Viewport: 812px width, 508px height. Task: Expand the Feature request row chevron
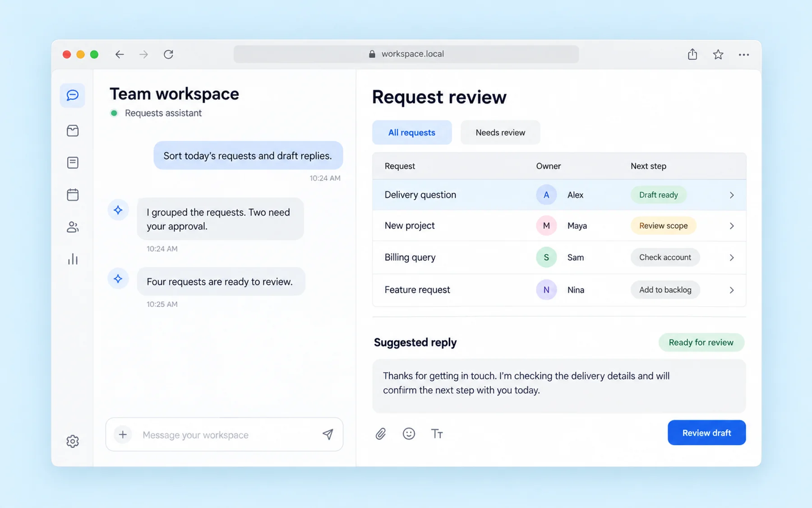732,290
